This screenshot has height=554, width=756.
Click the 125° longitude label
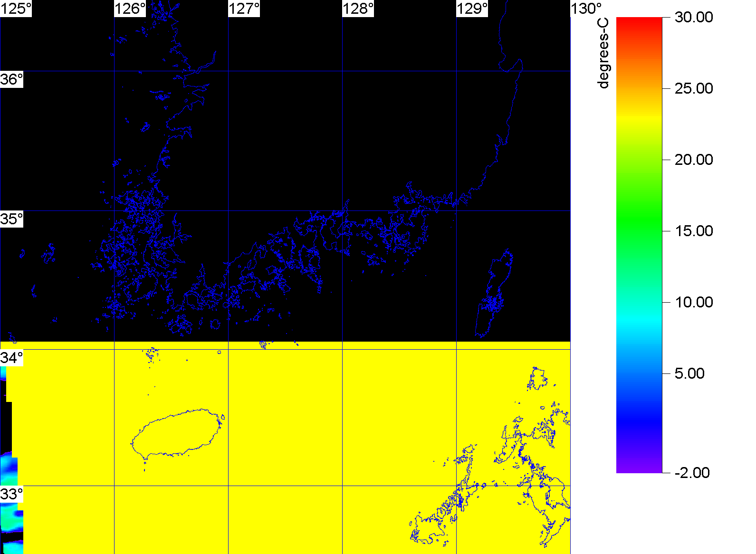pos(16,9)
